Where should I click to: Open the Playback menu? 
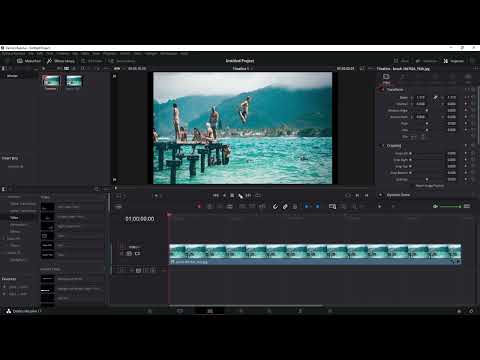click(110, 53)
